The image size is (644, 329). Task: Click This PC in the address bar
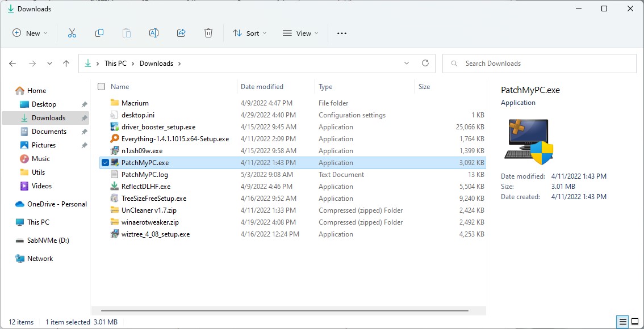116,63
